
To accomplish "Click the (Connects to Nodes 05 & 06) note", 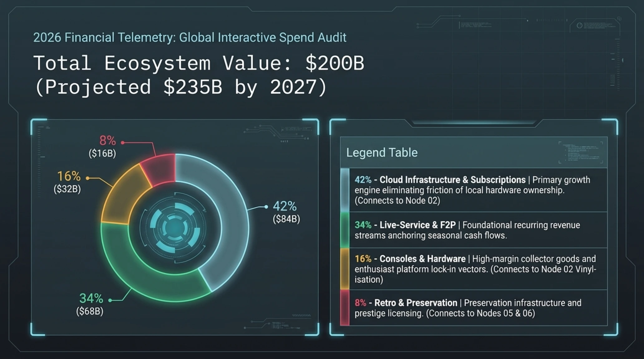I will click(x=481, y=313).
